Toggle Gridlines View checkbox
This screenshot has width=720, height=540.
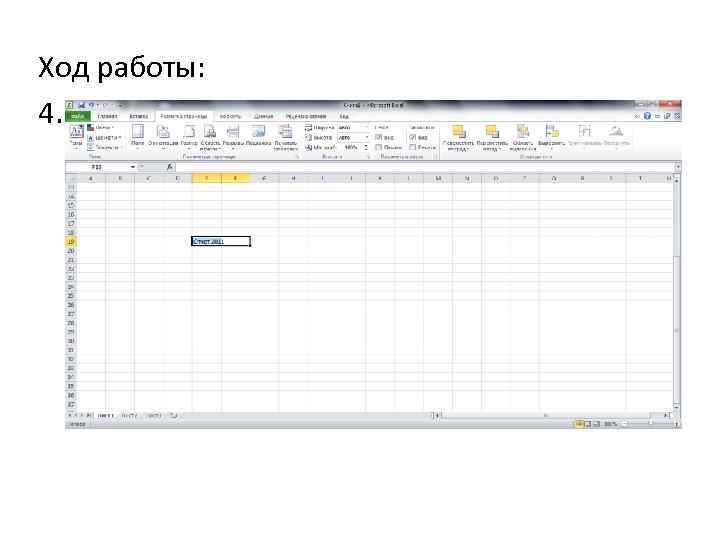(x=379, y=137)
